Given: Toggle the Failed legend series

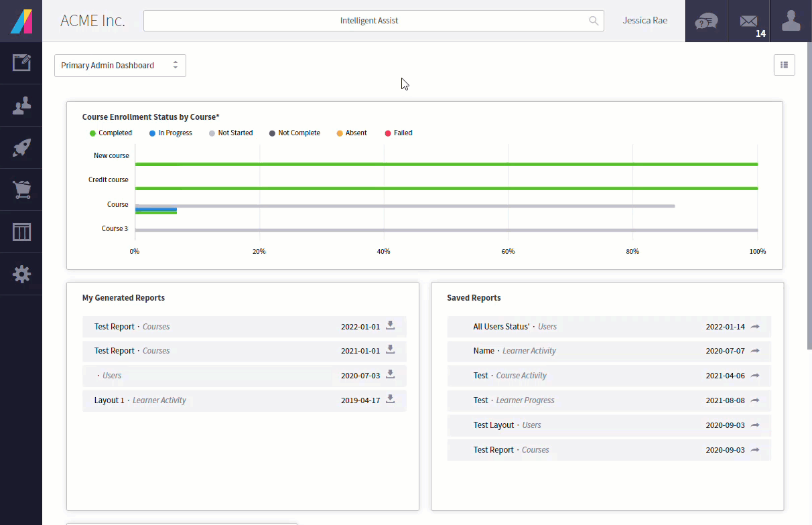Looking at the screenshot, I should (x=399, y=133).
